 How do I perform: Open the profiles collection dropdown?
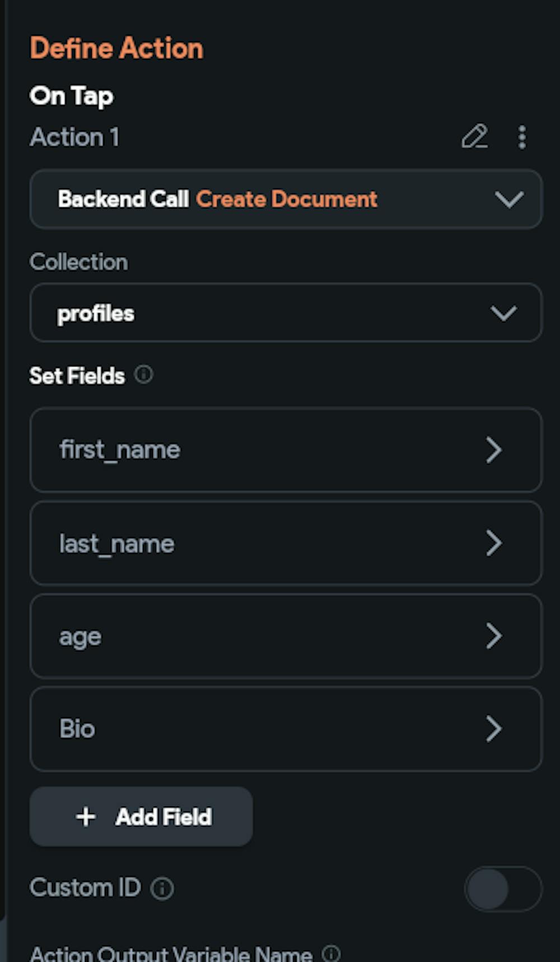pos(286,313)
